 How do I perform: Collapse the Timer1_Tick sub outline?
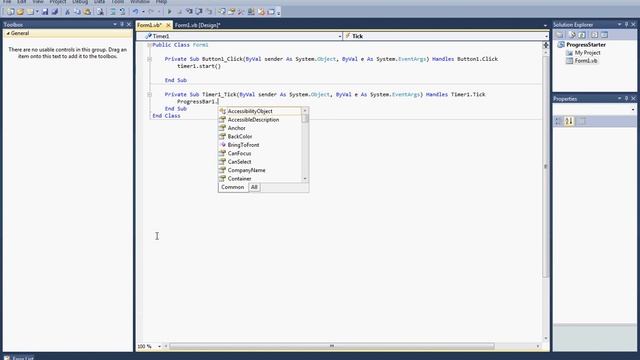coord(149,95)
